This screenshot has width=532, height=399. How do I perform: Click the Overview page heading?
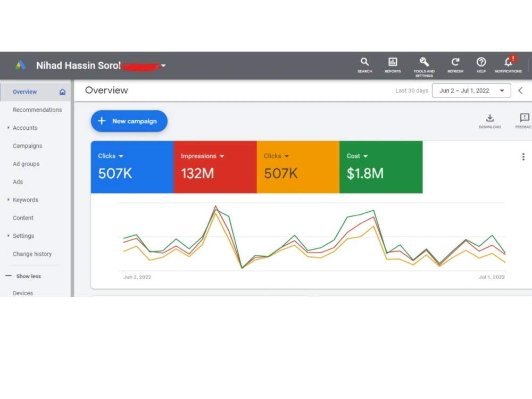click(106, 90)
